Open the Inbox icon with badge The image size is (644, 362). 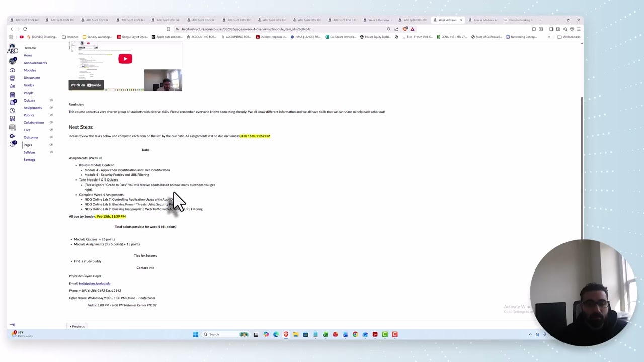pyautogui.click(x=12, y=102)
